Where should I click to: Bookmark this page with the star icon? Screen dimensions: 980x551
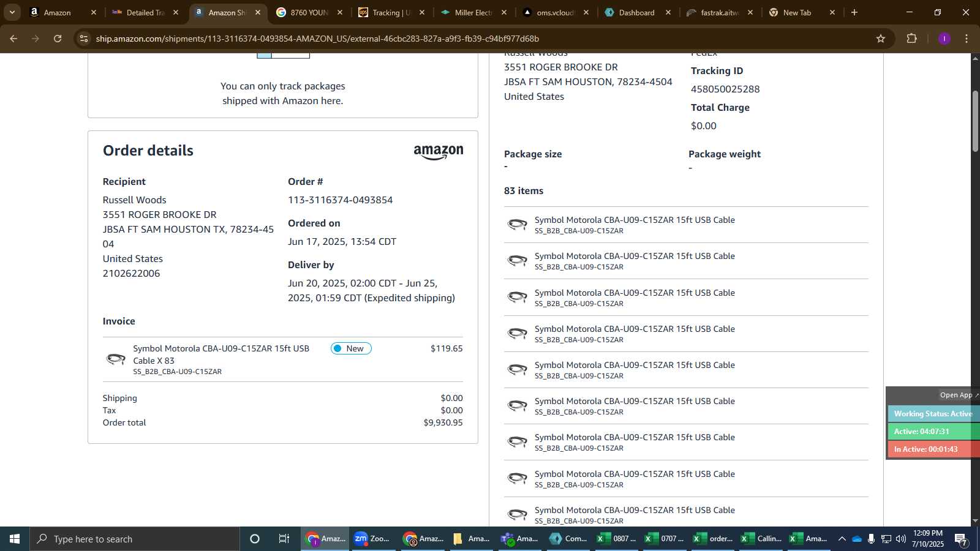(881, 39)
